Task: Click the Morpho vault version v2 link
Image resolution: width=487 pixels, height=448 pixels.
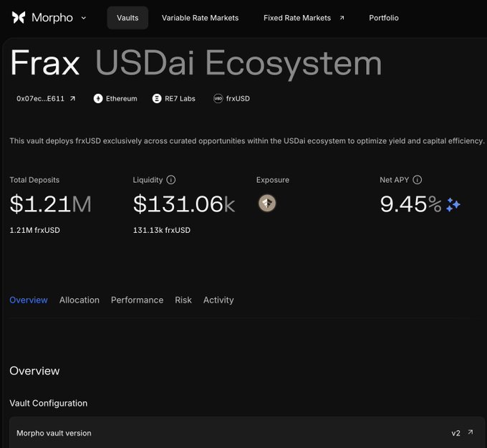Action: tap(455, 433)
